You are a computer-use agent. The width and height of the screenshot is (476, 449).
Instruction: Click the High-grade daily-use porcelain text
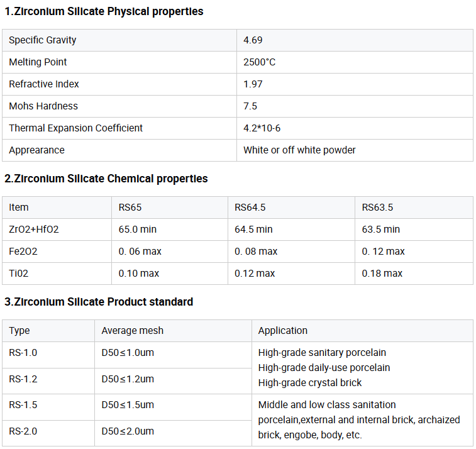pos(324,368)
